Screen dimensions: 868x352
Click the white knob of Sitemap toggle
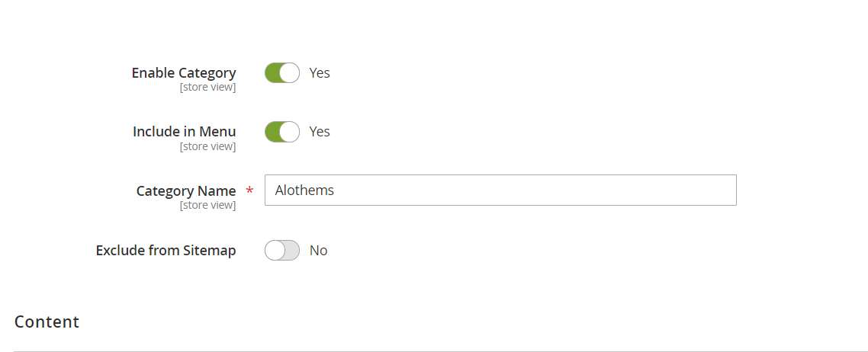point(275,251)
